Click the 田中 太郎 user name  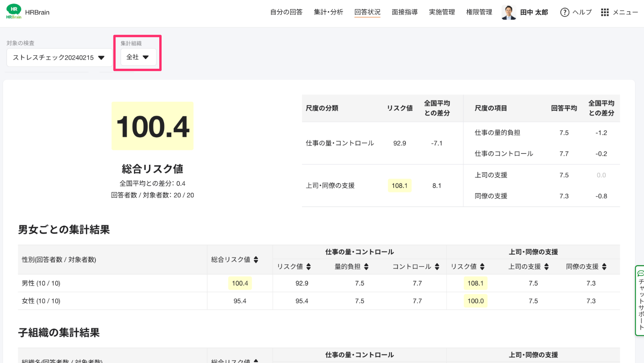click(x=534, y=12)
